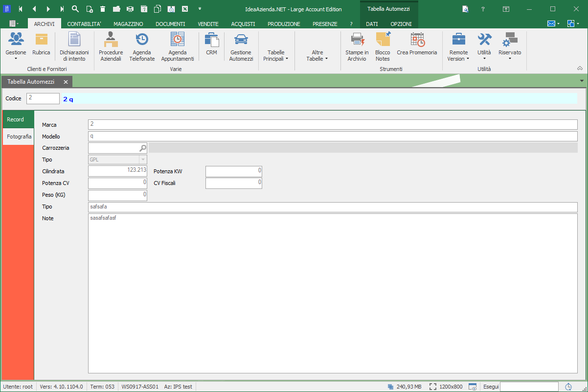This screenshot has height=392, width=588.
Task: Select the ACQUISTI ribbon tab
Action: (x=243, y=24)
